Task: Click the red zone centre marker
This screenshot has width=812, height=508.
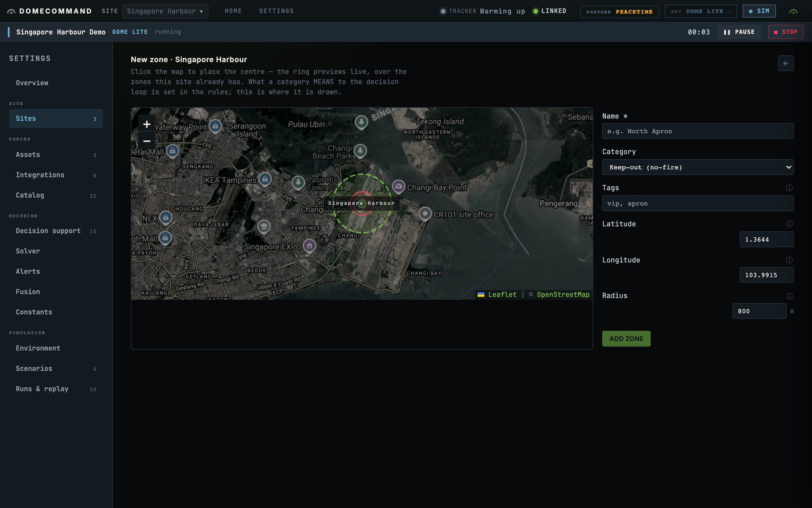Action: (362, 203)
